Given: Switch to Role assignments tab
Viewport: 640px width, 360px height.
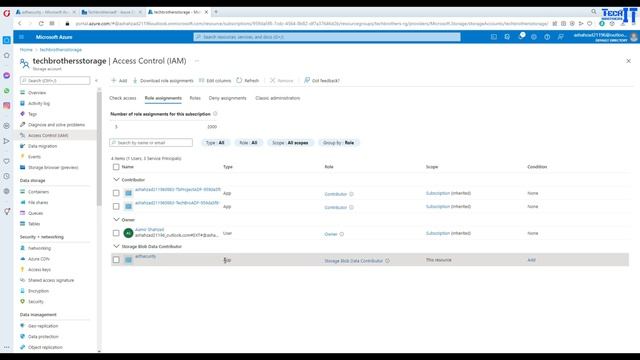Looking at the screenshot, I should [x=163, y=98].
